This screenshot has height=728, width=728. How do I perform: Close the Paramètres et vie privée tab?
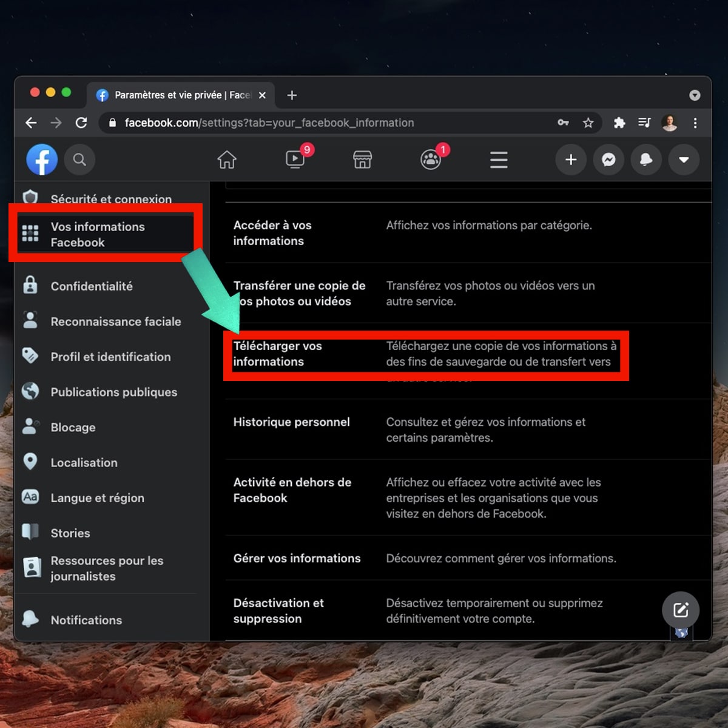pos(262,95)
